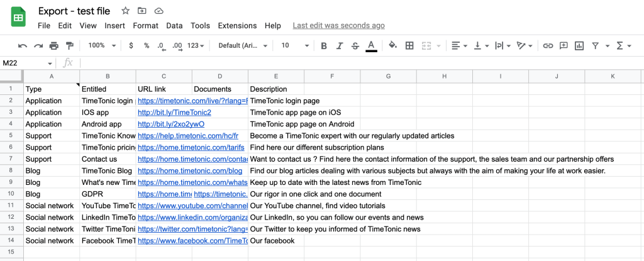Open the bit.ly/TimeTonic2 link

coord(175,113)
